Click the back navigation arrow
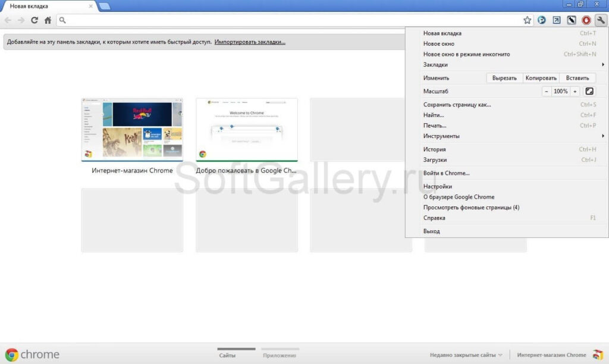Viewport: 609px width, 364px height. pyautogui.click(x=8, y=20)
